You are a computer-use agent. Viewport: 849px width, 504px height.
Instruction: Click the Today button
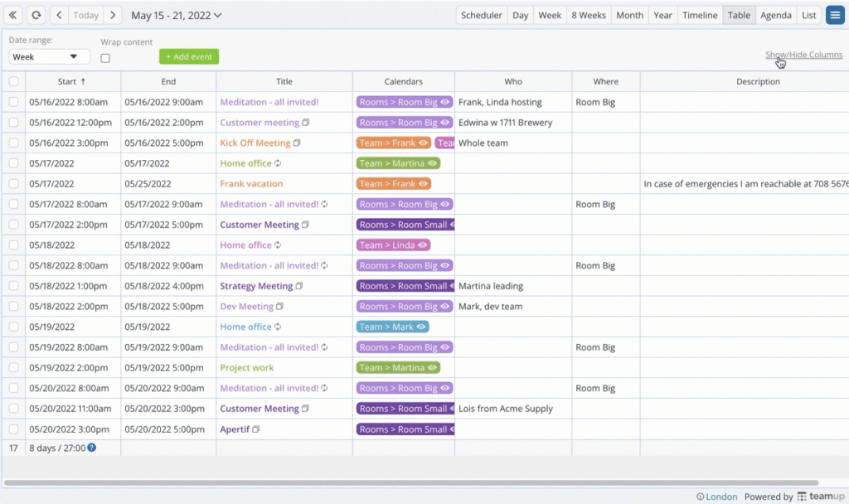[x=86, y=15]
